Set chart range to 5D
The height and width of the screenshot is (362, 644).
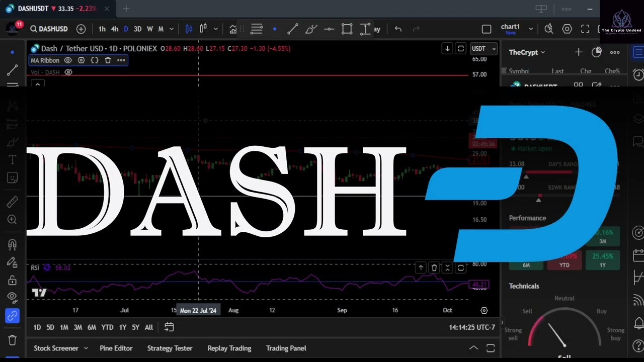pyautogui.click(x=50, y=327)
